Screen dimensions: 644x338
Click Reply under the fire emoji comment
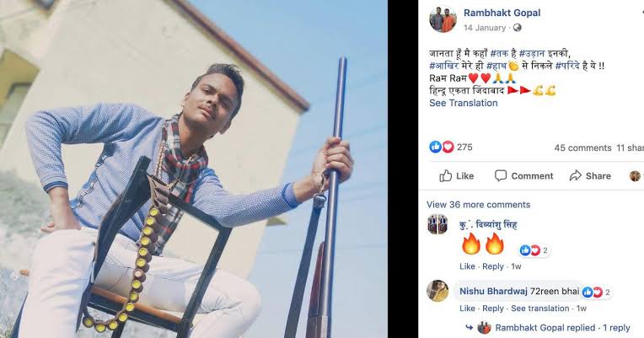(493, 266)
